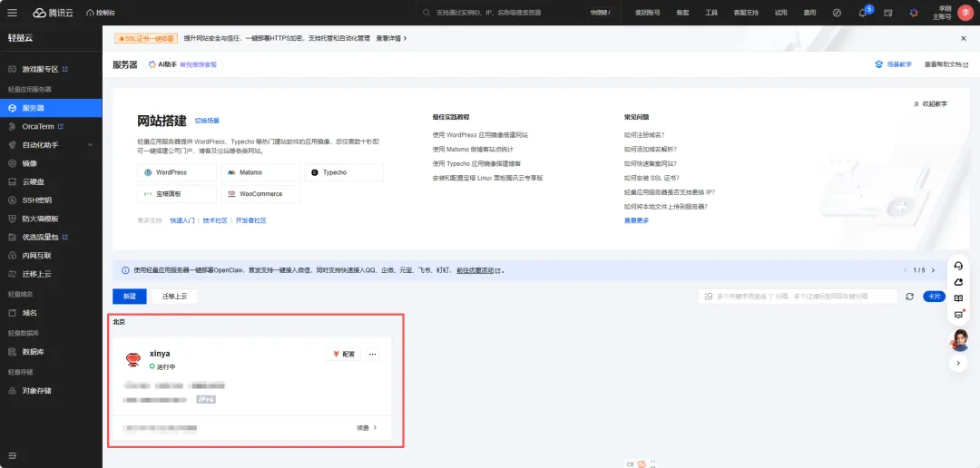Click 配置 on the xinya card
Image resolution: width=980 pixels, height=468 pixels.
(x=343, y=355)
